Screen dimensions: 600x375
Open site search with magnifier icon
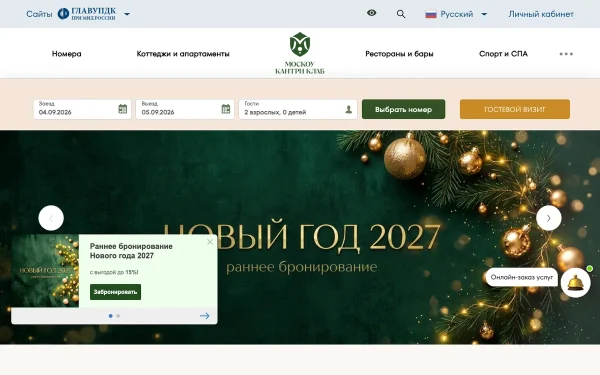coord(401,14)
